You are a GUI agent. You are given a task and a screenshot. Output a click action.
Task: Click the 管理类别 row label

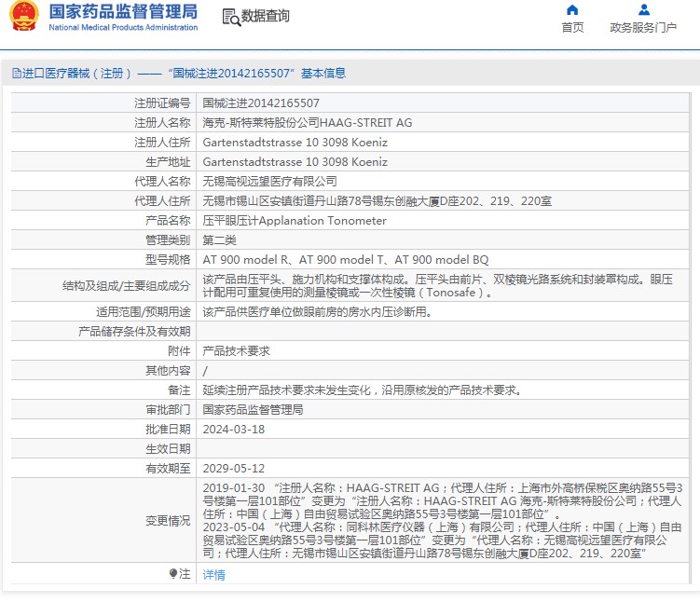168,240
